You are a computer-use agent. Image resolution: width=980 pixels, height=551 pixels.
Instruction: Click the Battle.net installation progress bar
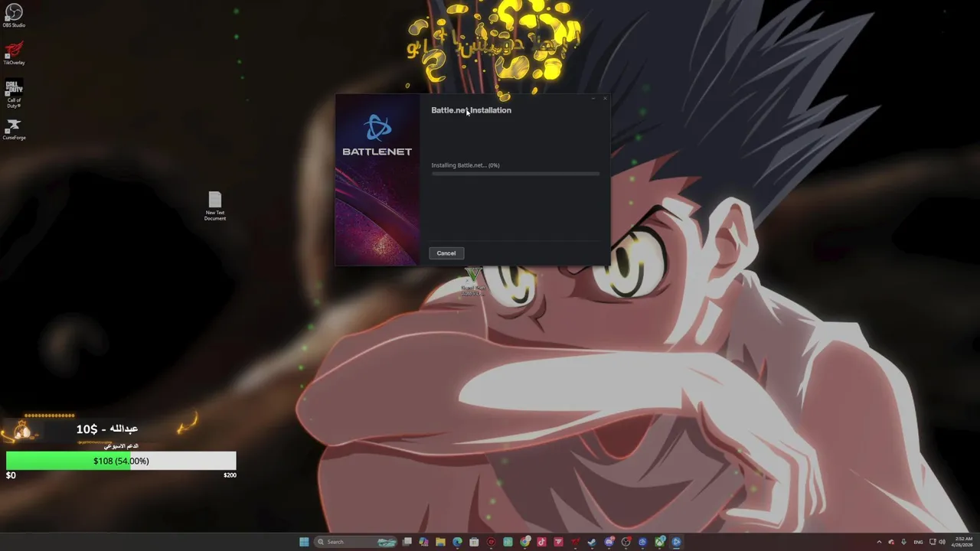515,174
